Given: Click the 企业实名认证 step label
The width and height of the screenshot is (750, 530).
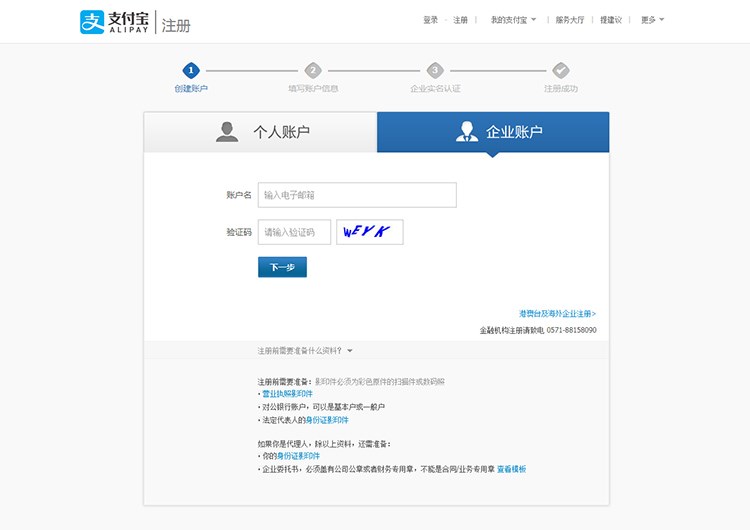Looking at the screenshot, I should point(435,88).
